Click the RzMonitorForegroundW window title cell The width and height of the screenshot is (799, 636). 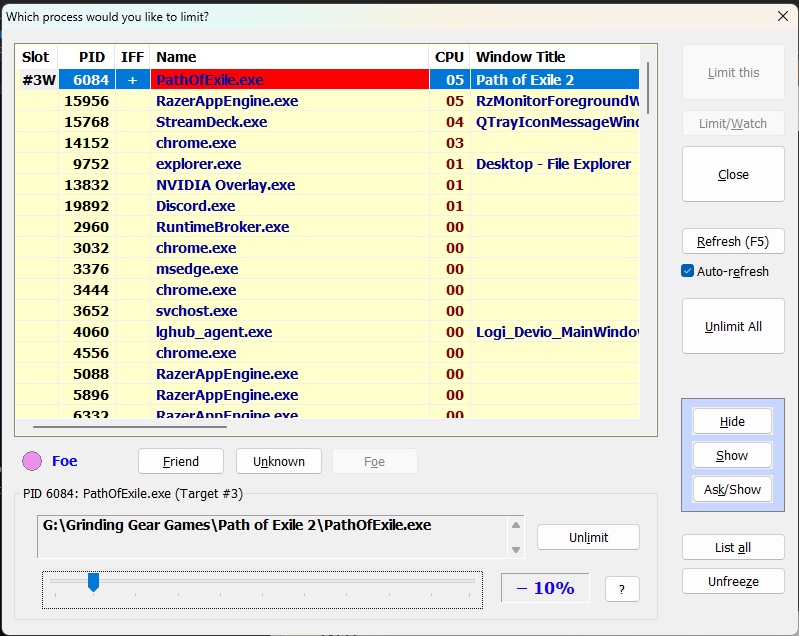(x=555, y=101)
